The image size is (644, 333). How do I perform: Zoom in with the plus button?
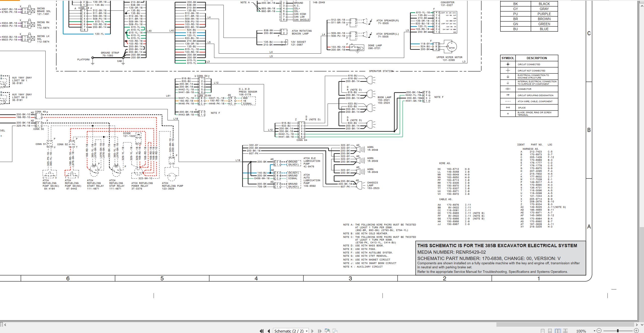coord(636,331)
